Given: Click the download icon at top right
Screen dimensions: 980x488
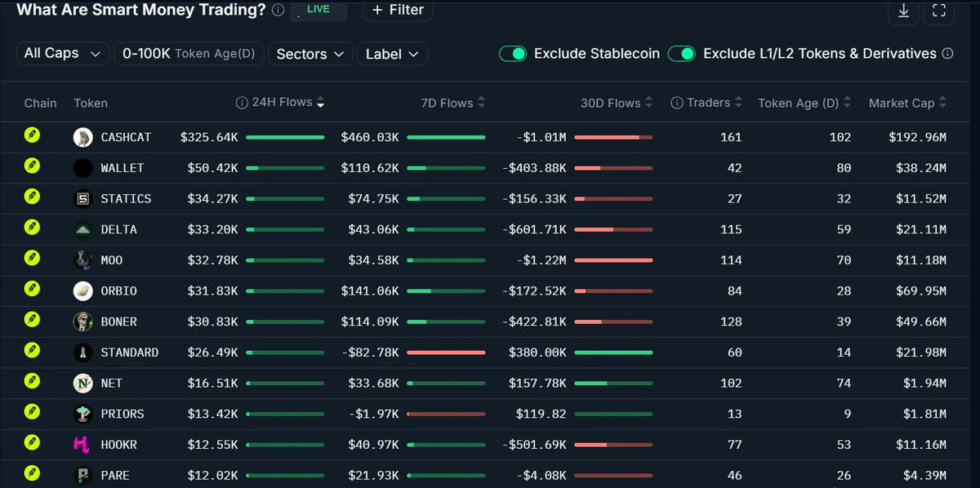Looking at the screenshot, I should 903,11.
